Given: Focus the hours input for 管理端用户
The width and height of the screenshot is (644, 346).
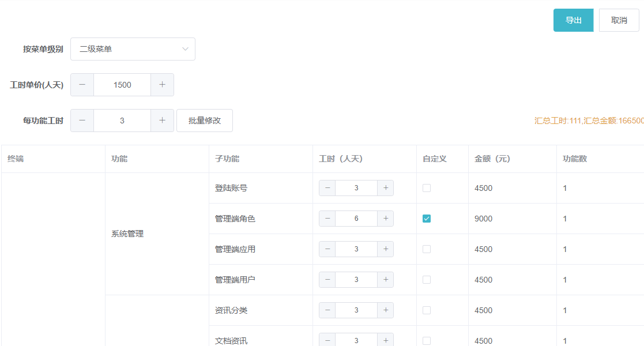Looking at the screenshot, I should (x=356, y=280).
